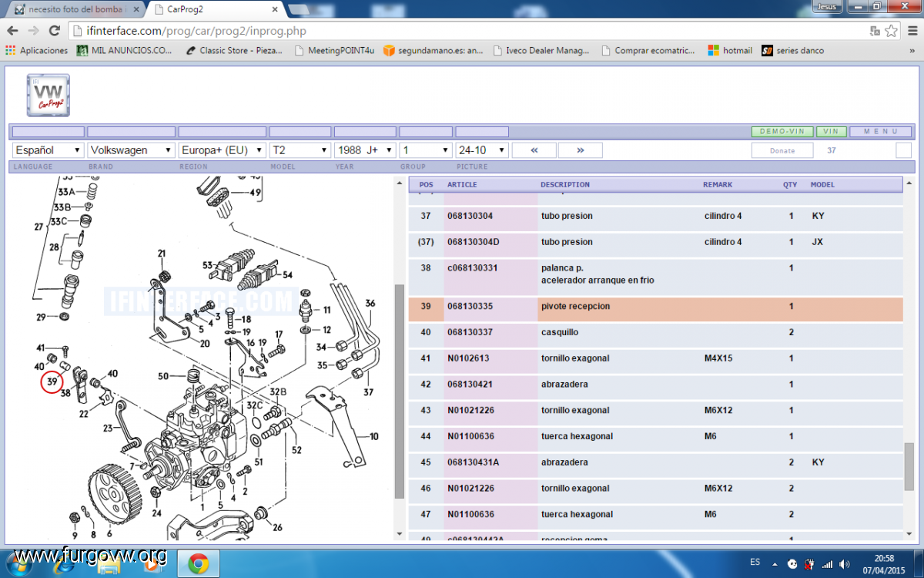Viewport: 924px width, 578px height.
Task: Bookmark this page with star icon
Action: click(x=891, y=31)
